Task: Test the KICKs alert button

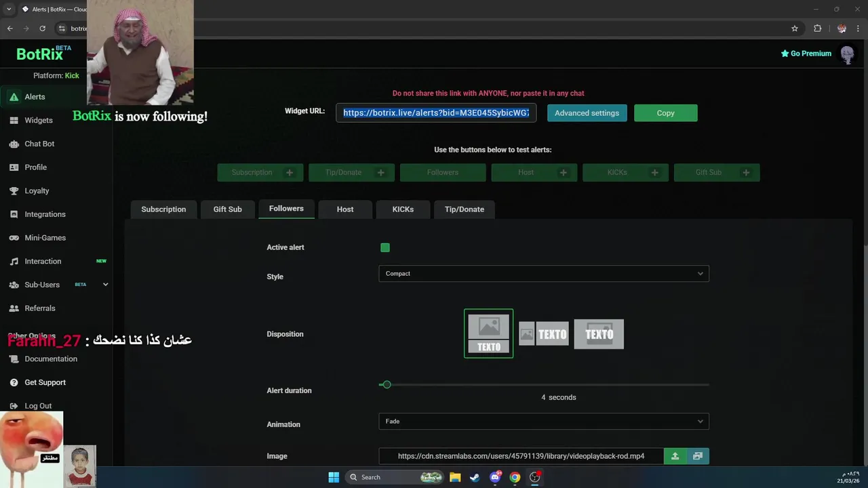Action: point(625,172)
